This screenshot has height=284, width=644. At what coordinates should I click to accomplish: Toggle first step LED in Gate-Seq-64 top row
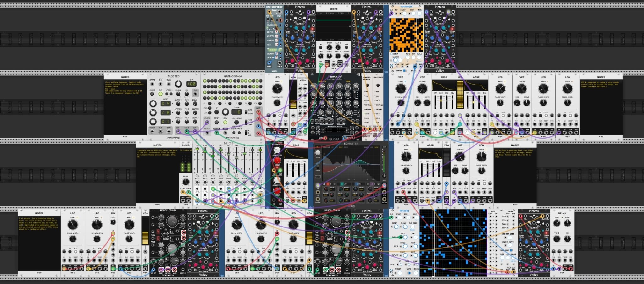click(x=205, y=81)
